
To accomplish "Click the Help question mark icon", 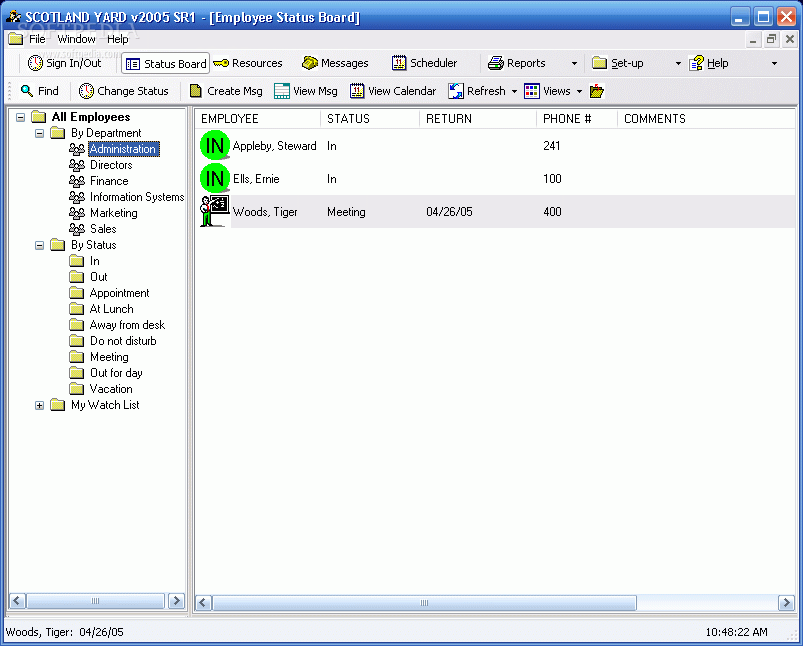I will (696, 63).
